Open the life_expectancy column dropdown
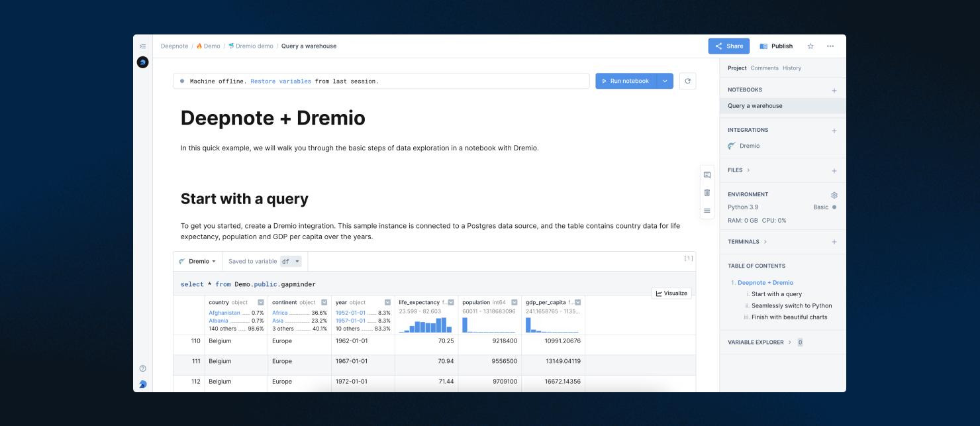 coord(451,303)
